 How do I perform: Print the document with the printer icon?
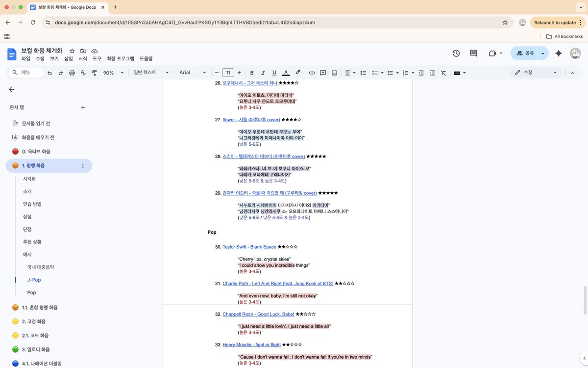click(72, 73)
